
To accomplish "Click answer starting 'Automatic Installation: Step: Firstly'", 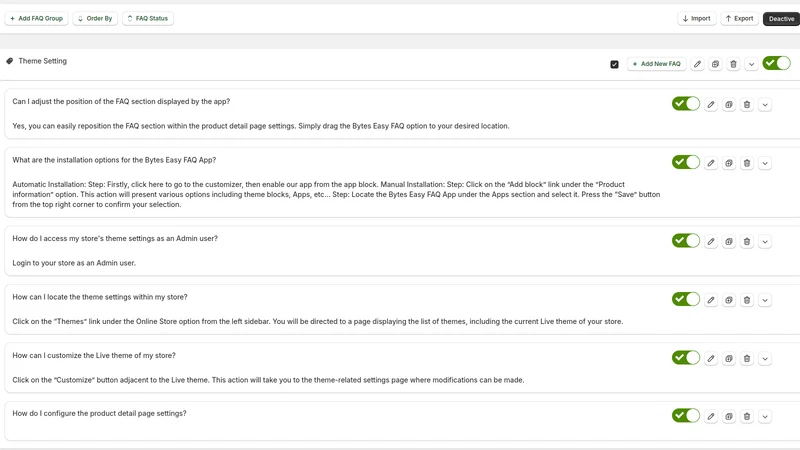I will (x=336, y=194).
